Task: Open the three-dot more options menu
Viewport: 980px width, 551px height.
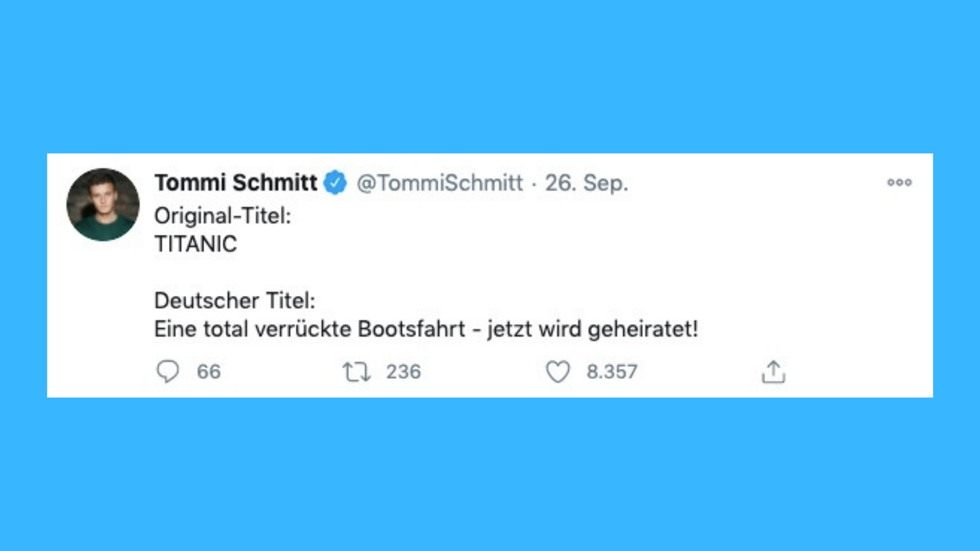Action: (x=899, y=182)
